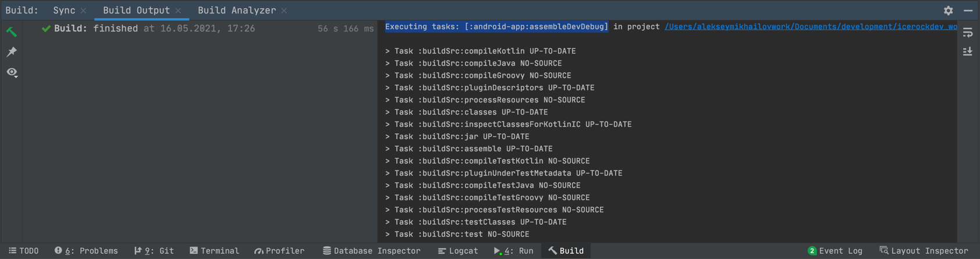Open the Profiler tool window
Viewport: 980px width, 259px height.
(x=279, y=251)
